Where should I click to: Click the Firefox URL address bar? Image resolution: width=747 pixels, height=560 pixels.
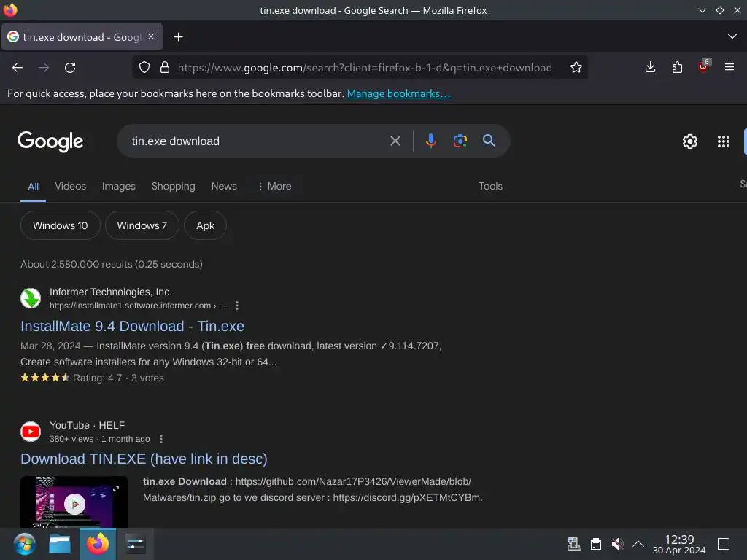pos(365,68)
